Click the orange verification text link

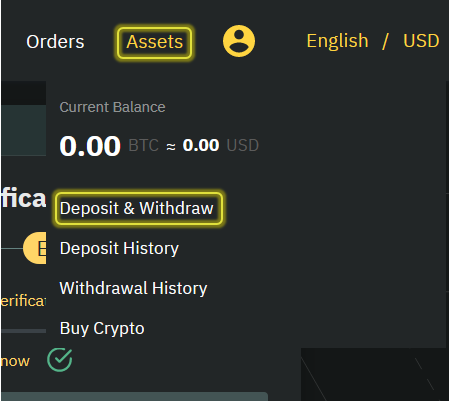tap(23, 301)
